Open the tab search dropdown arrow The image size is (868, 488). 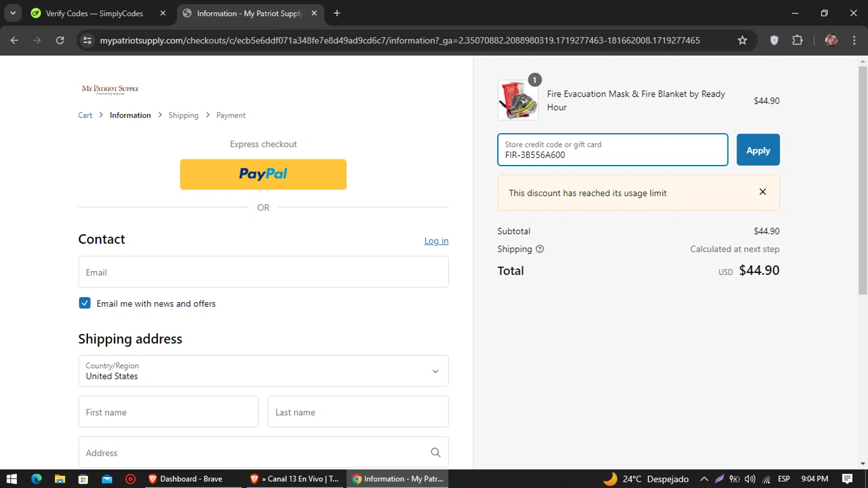click(x=13, y=13)
